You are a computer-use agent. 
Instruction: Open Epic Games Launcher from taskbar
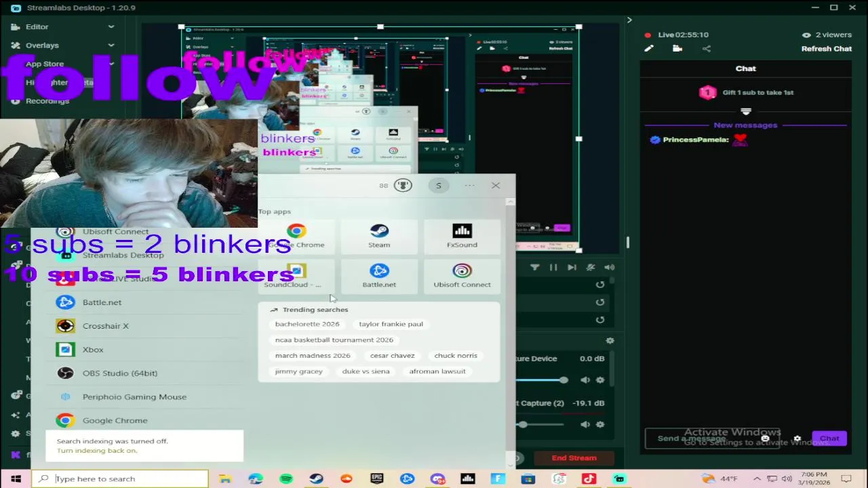pyautogui.click(x=376, y=479)
